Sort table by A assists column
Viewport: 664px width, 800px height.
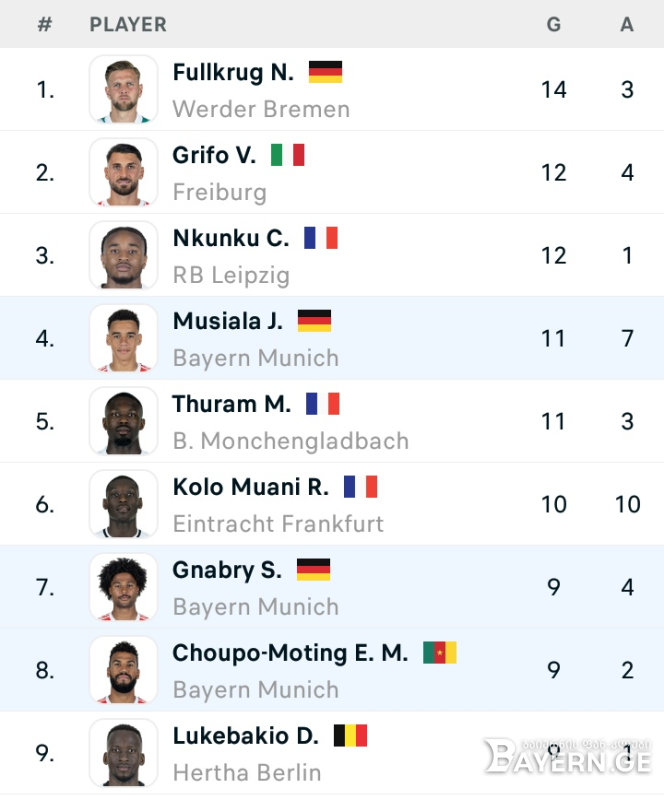627,24
